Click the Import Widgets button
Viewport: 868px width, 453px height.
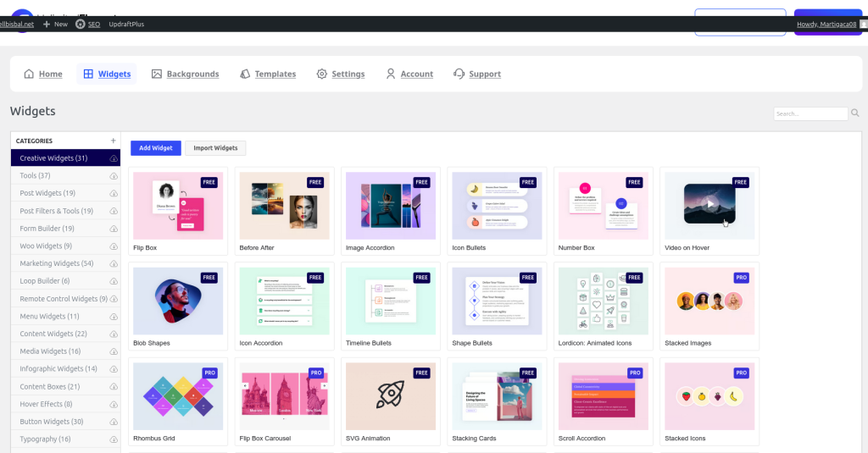pyautogui.click(x=215, y=148)
